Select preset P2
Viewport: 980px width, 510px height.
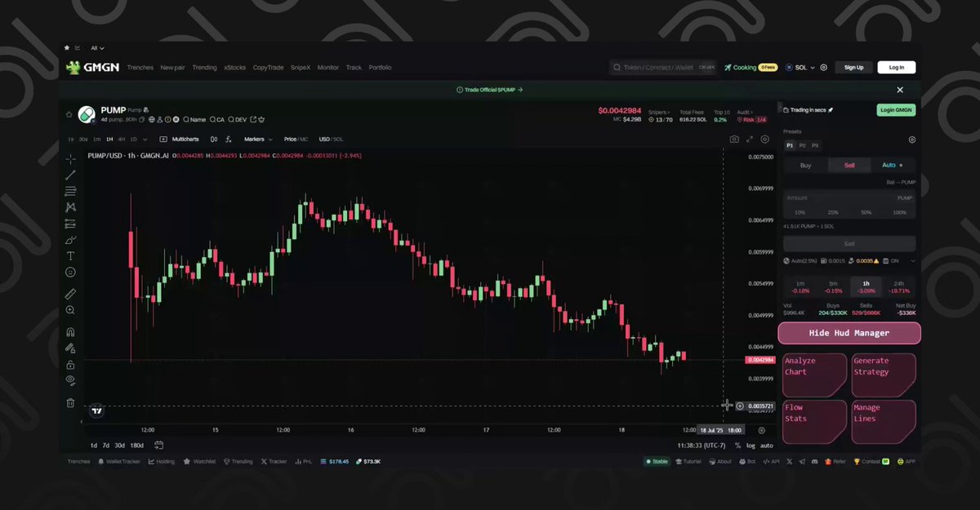[x=802, y=145]
